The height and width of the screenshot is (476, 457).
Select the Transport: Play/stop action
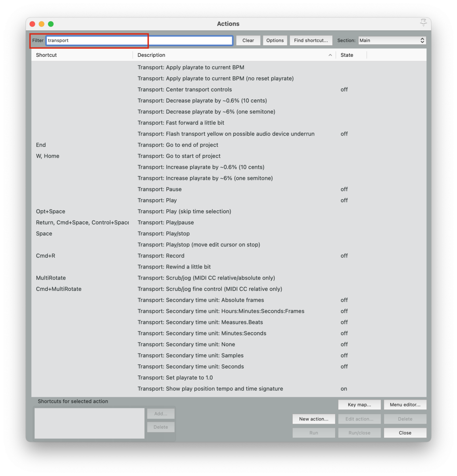click(163, 234)
